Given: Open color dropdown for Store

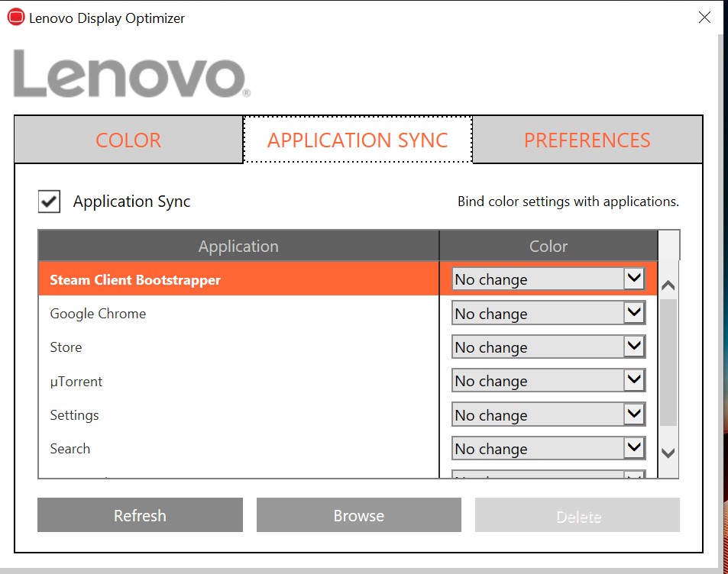Looking at the screenshot, I should [634, 347].
